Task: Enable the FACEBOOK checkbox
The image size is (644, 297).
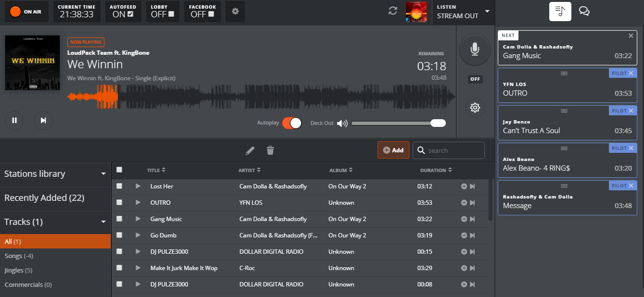Action: [x=211, y=14]
